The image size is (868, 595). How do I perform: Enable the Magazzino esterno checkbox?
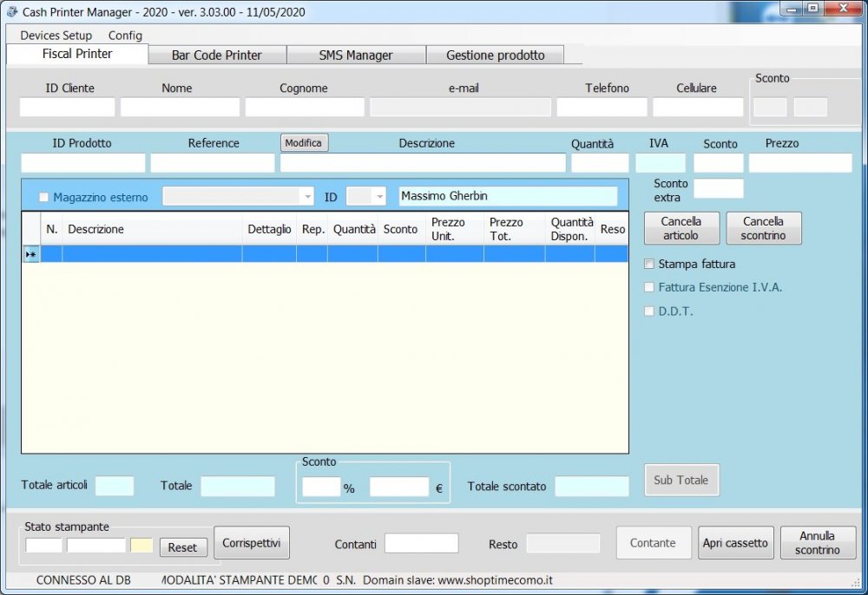43,198
